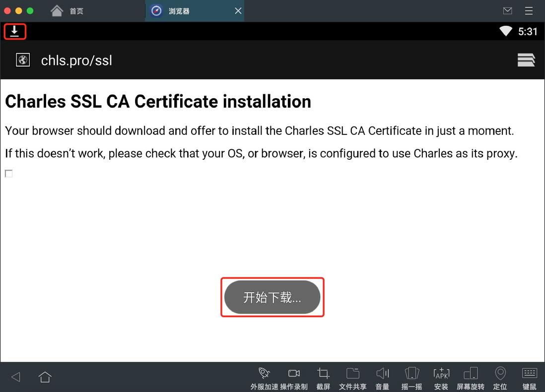Open the mail envelope icon in title bar
Screen dimensions: 545x392
coord(507,11)
